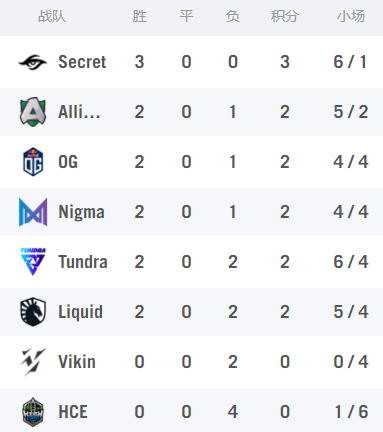Click the Tundra team logo
The image size is (383, 432).
(33, 262)
